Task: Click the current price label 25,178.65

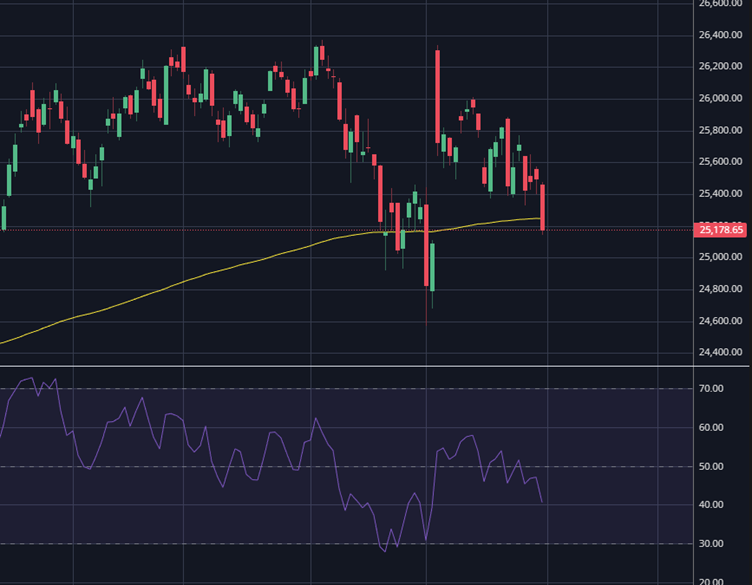Action: coord(721,230)
